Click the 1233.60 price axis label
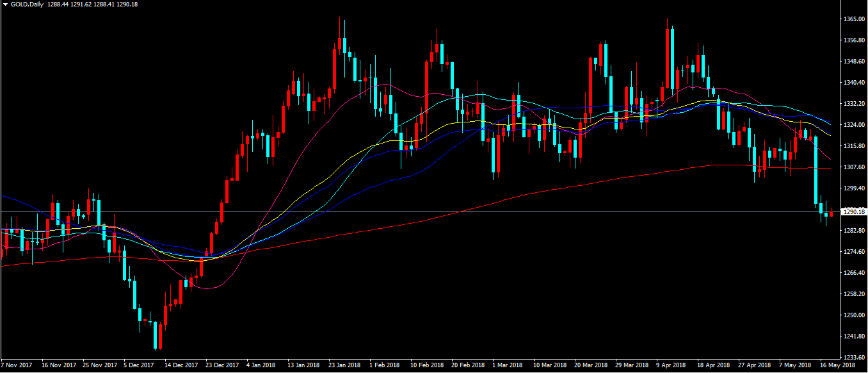 [x=854, y=358]
